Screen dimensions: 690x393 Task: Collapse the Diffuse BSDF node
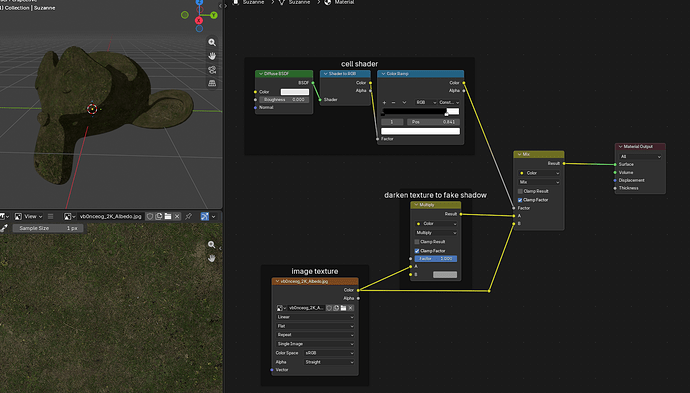[x=261, y=73]
